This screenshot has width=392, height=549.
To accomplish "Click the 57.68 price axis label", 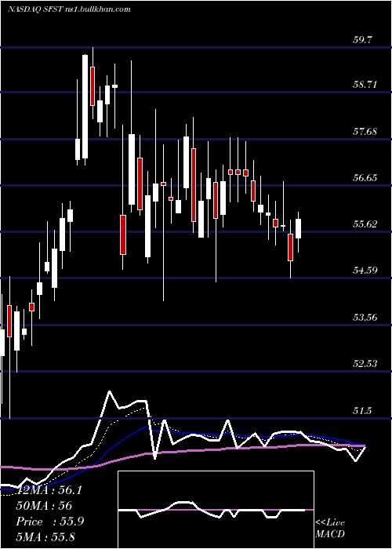I will point(366,132).
